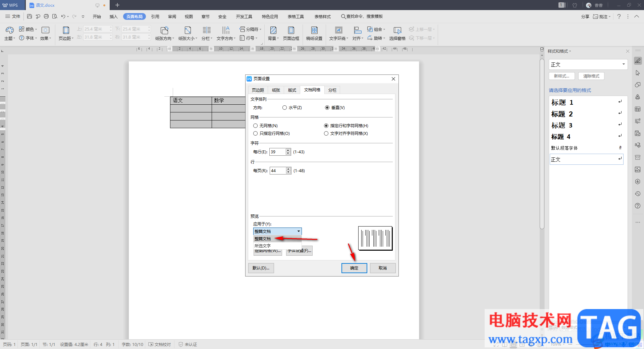Close the 页面设置 dialog
Viewport: 644px width, 349px height.
tap(393, 79)
